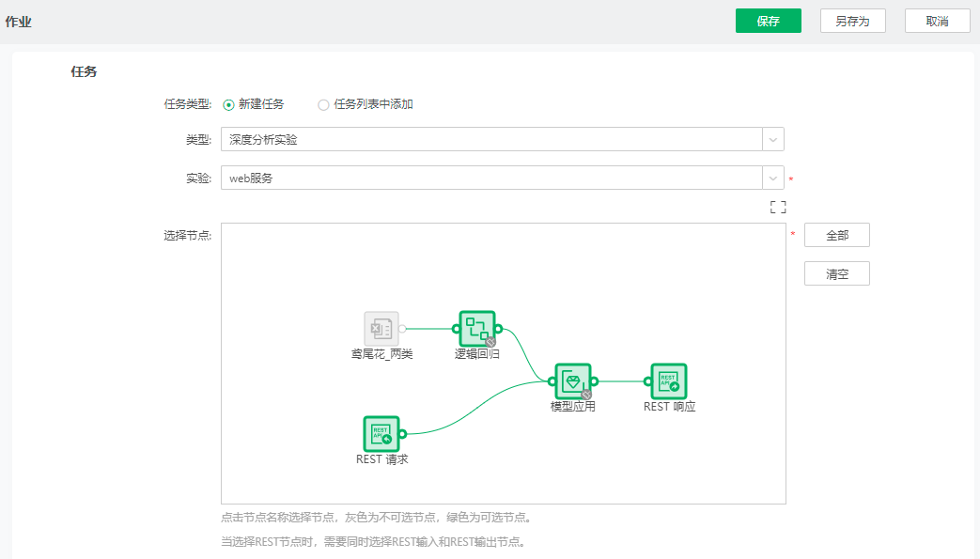Click the 另存为 button
Viewport: 980px width, 559px height.
852,20
